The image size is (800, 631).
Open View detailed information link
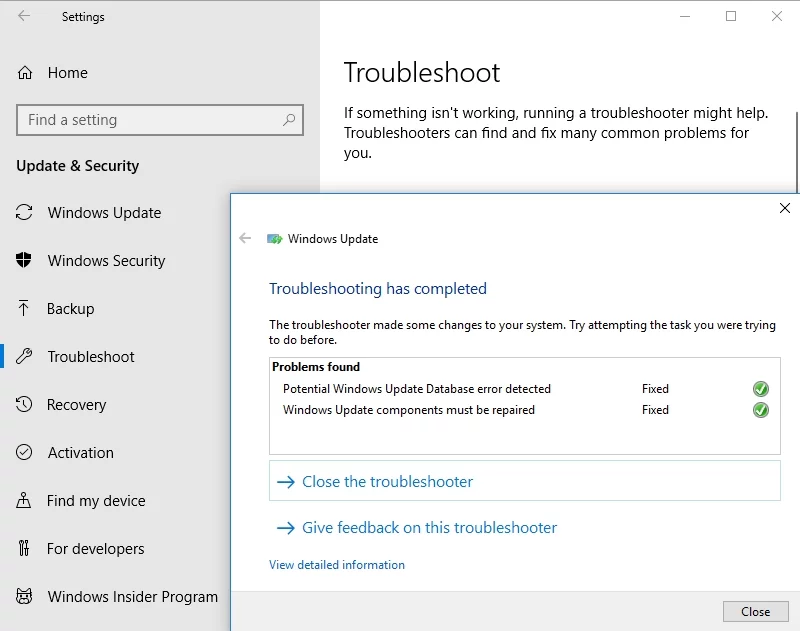[x=337, y=565]
